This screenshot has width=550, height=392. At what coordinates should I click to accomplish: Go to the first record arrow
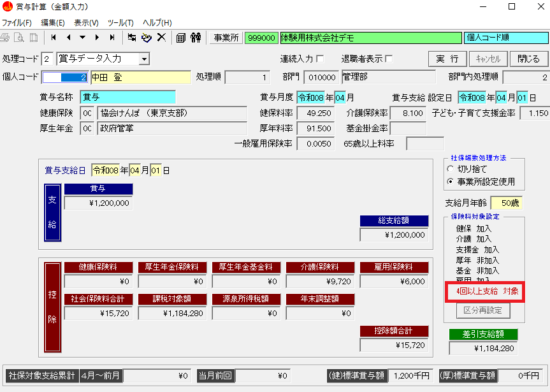tap(54, 38)
